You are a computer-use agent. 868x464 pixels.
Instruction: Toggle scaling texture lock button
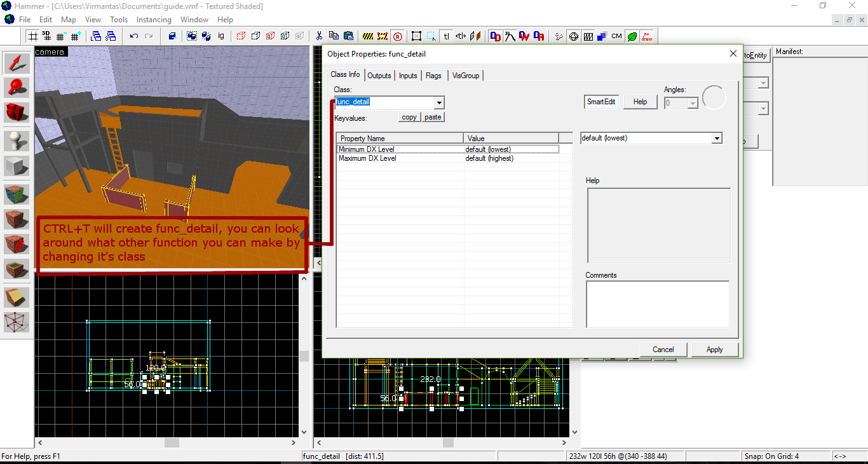(461, 36)
